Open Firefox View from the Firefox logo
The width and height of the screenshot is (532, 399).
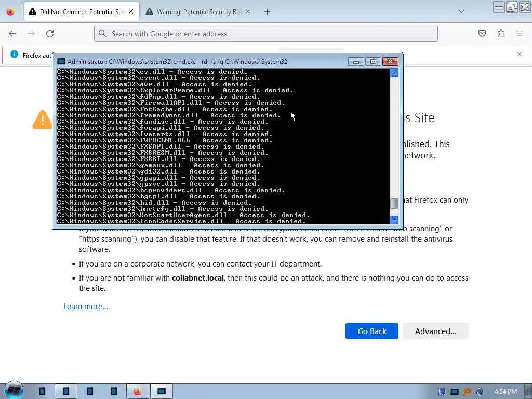click(10, 11)
